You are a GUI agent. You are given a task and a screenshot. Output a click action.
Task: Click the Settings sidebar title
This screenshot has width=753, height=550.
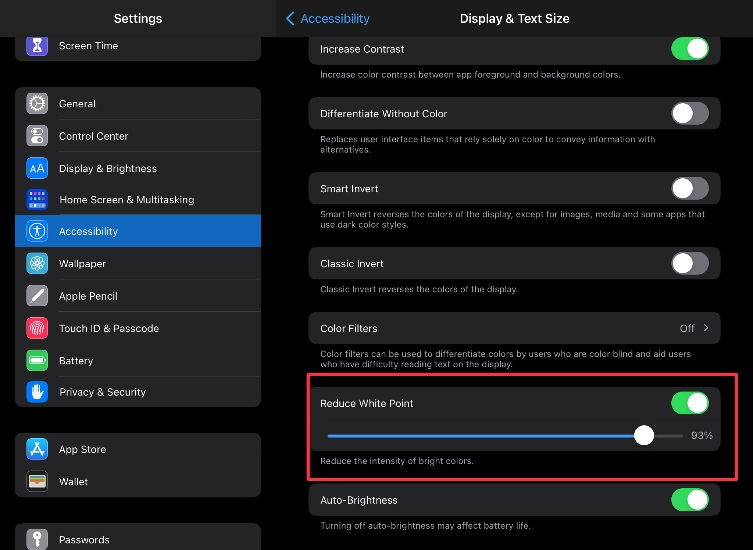[x=138, y=19]
